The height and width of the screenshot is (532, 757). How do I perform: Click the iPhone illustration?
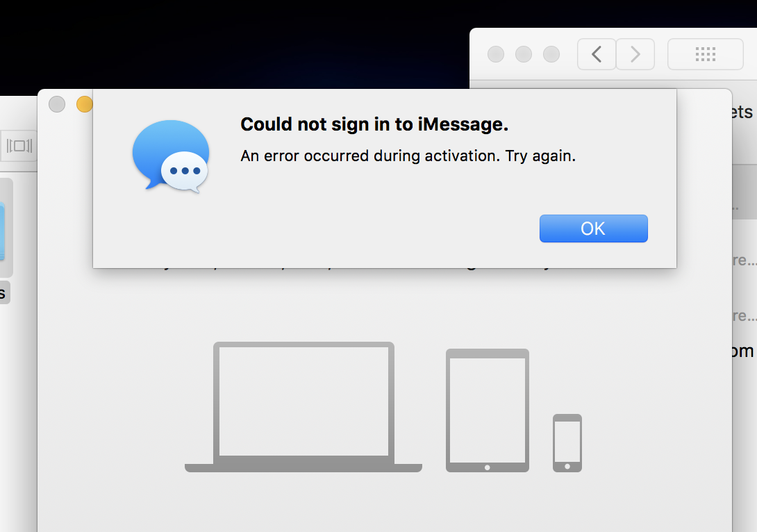pyautogui.click(x=567, y=442)
